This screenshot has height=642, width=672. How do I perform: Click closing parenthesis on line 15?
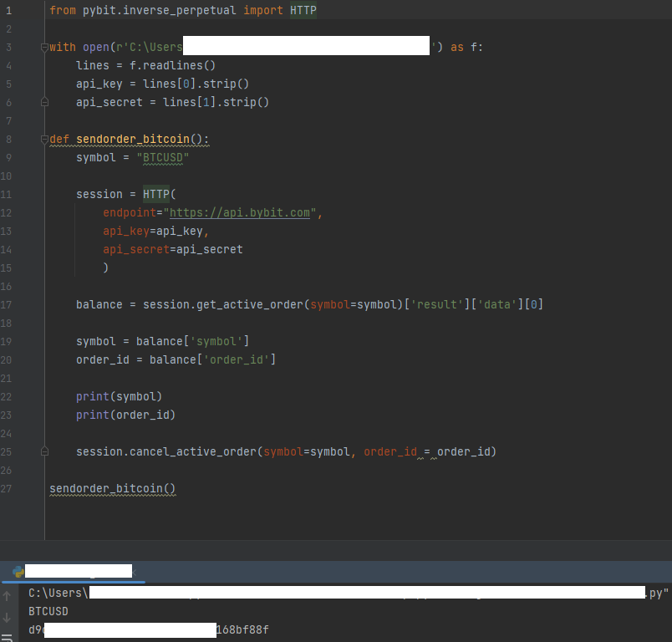pos(106,268)
